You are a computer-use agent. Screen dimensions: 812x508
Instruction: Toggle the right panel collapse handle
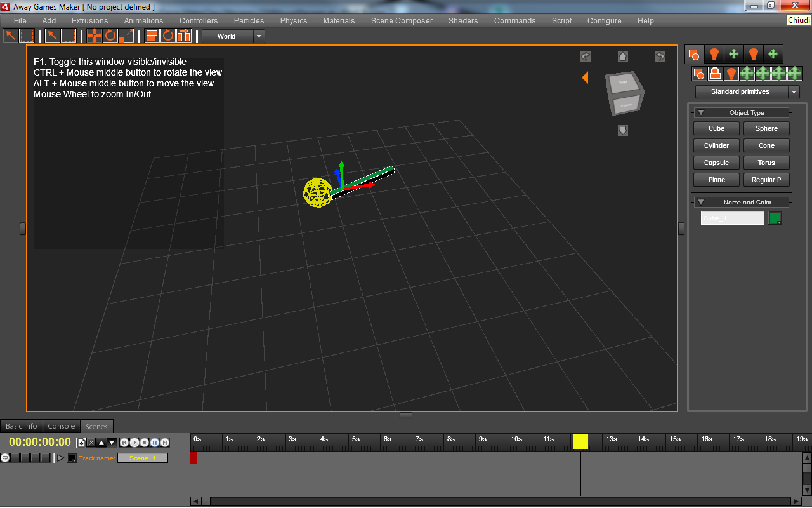pos(681,228)
